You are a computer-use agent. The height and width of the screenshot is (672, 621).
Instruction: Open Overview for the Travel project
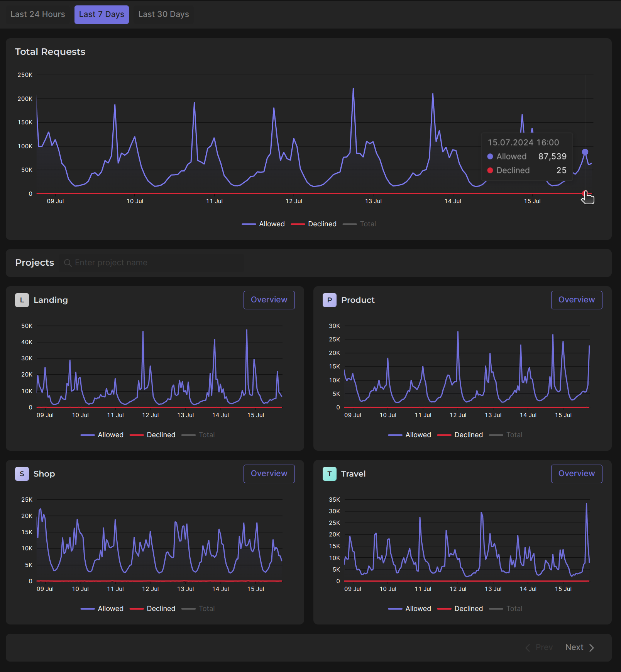pyautogui.click(x=576, y=474)
